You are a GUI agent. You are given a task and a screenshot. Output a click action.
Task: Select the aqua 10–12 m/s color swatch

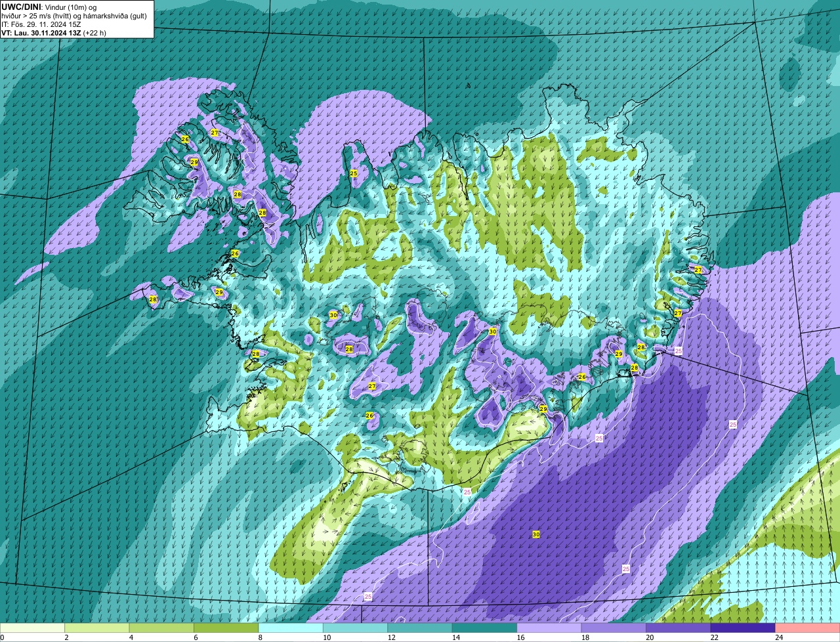click(356, 628)
